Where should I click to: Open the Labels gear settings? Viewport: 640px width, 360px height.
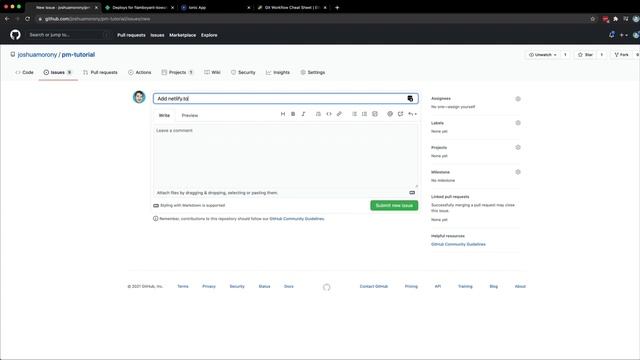click(x=518, y=123)
